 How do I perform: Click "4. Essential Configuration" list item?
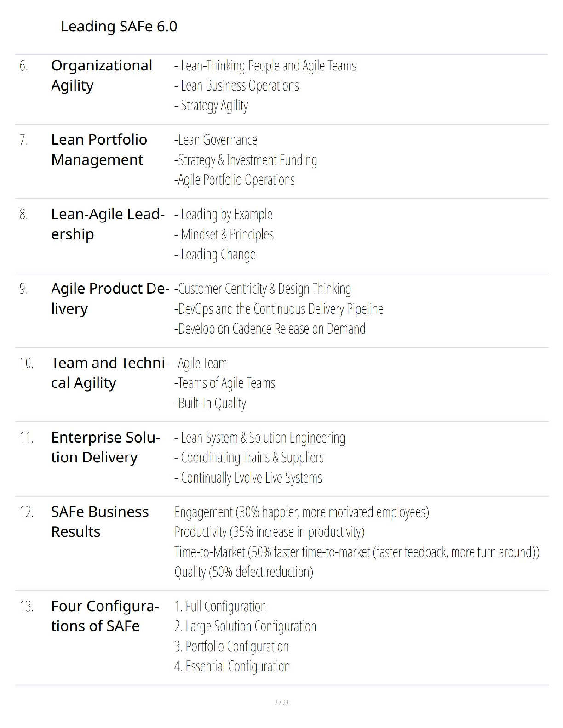coord(232,666)
